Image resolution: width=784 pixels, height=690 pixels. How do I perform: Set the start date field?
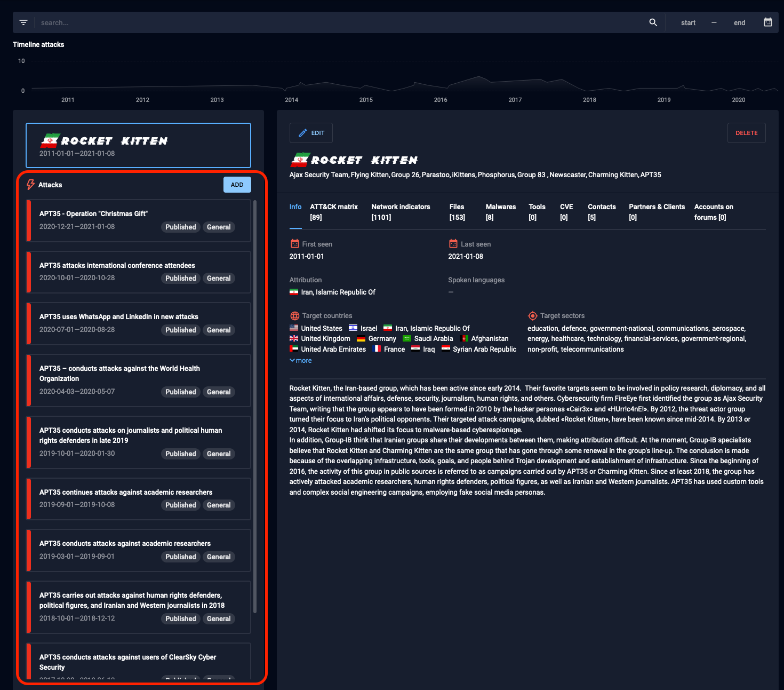pos(688,22)
